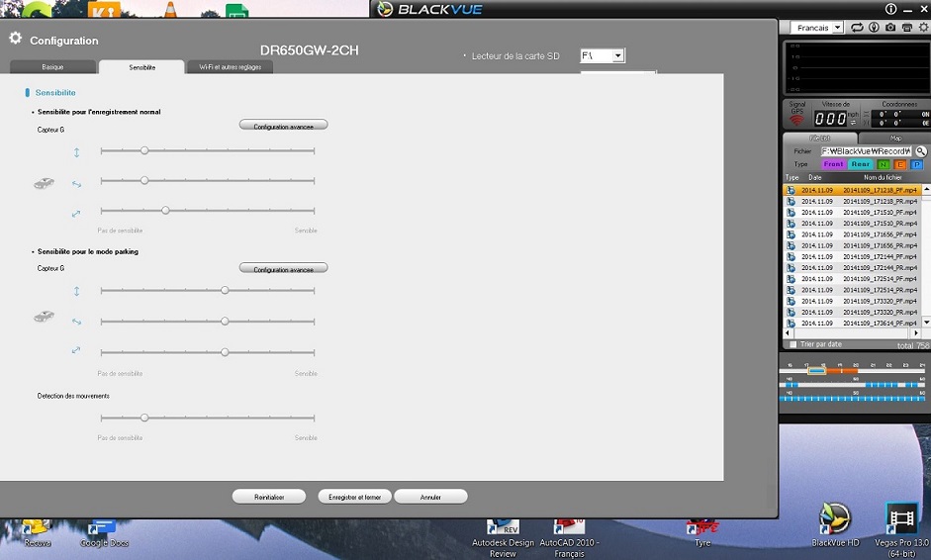Click the printer icon in the toolbar
931x560 pixels.
pyautogui.click(x=906, y=28)
